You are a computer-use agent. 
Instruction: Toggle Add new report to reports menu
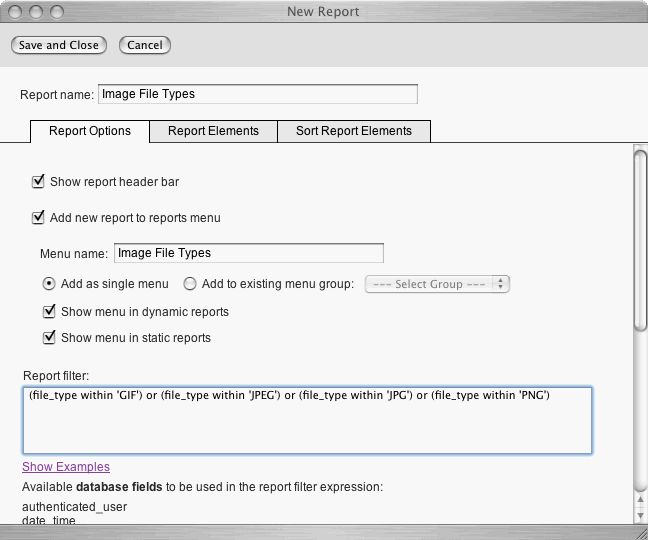(39, 217)
